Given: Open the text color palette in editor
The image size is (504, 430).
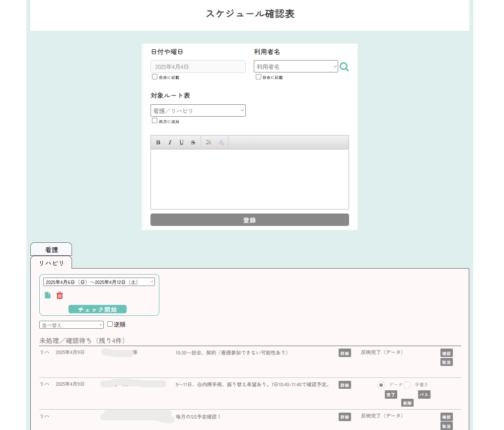Looking at the screenshot, I should pyautogui.click(x=209, y=143).
